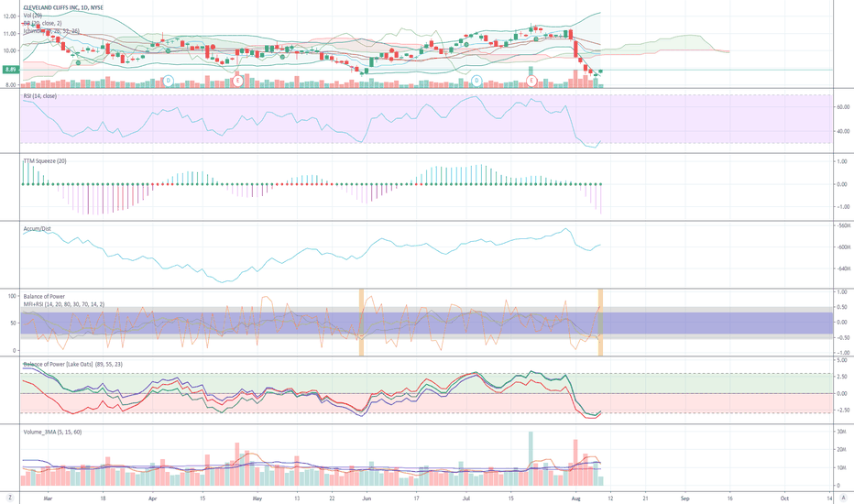Click the 11.00 price axis label

[x=10, y=33]
